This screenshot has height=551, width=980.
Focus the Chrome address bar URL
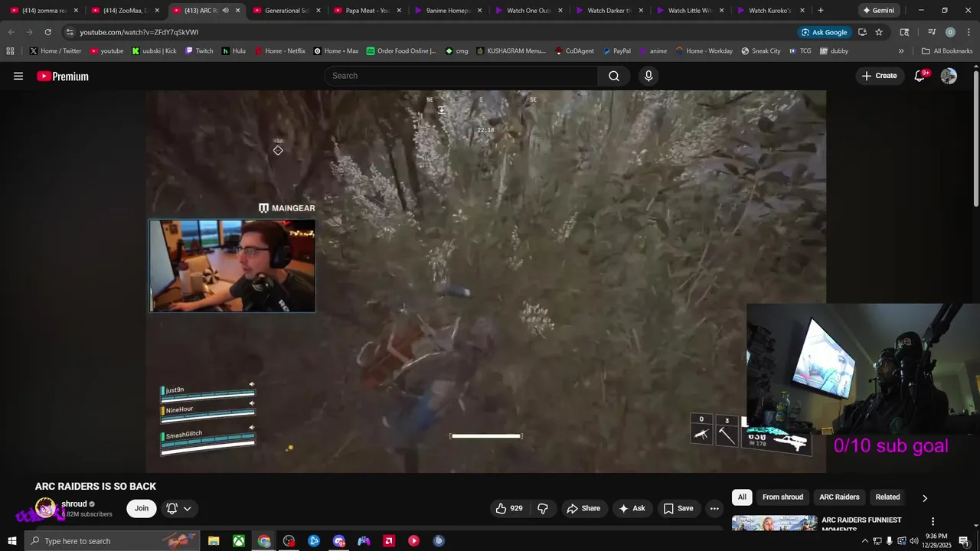[x=139, y=32]
